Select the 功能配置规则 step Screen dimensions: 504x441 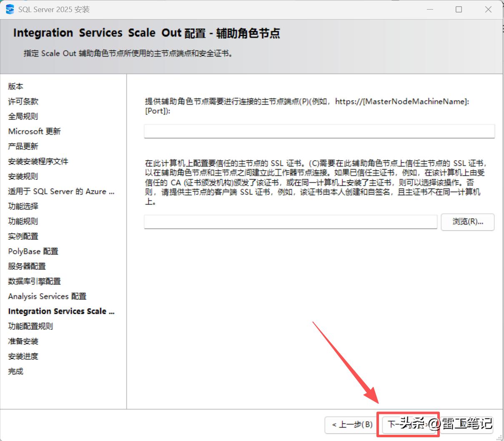(31, 326)
